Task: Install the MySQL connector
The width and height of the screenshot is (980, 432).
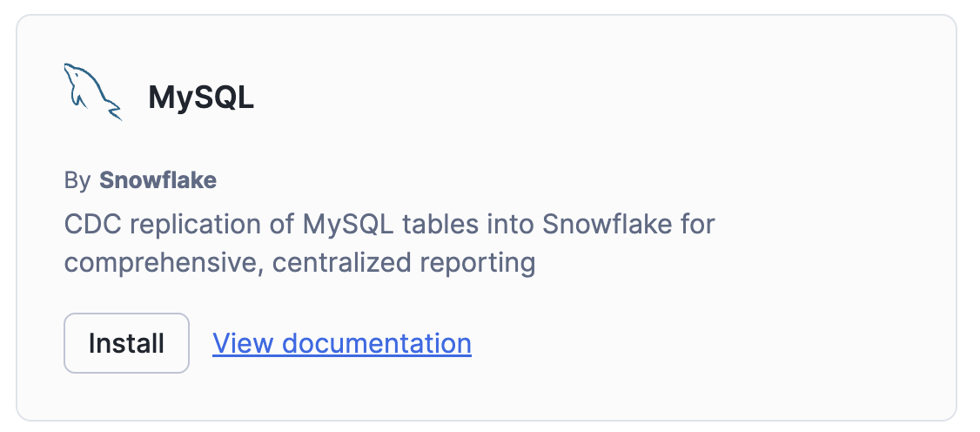Action: (x=126, y=343)
